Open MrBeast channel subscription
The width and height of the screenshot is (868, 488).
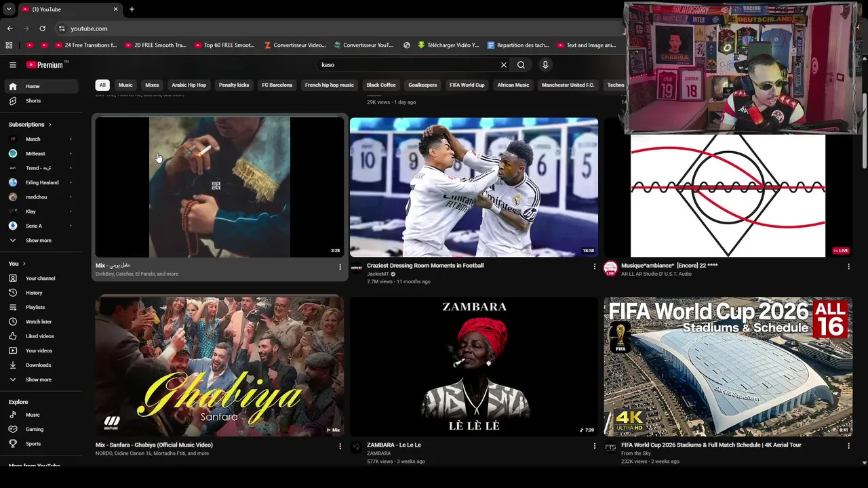pyautogui.click(x=41, y=154)
